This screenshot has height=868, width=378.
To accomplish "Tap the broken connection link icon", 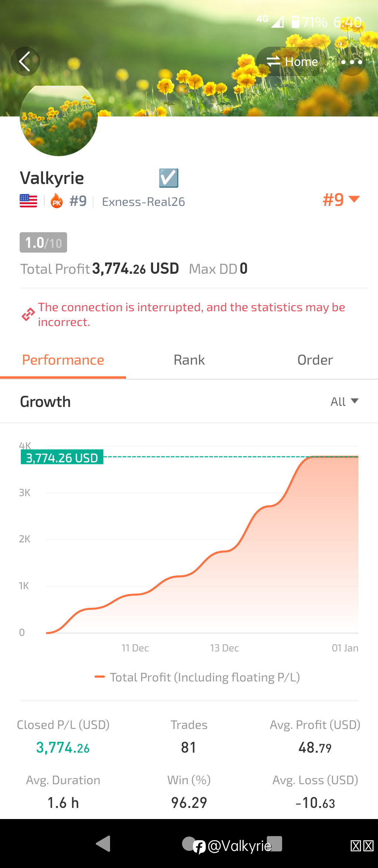I will click(28, 315).
